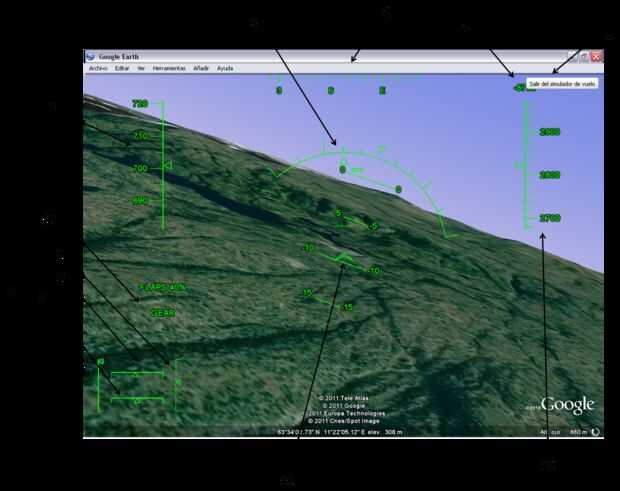Click the Google logo watermark link

567,405
